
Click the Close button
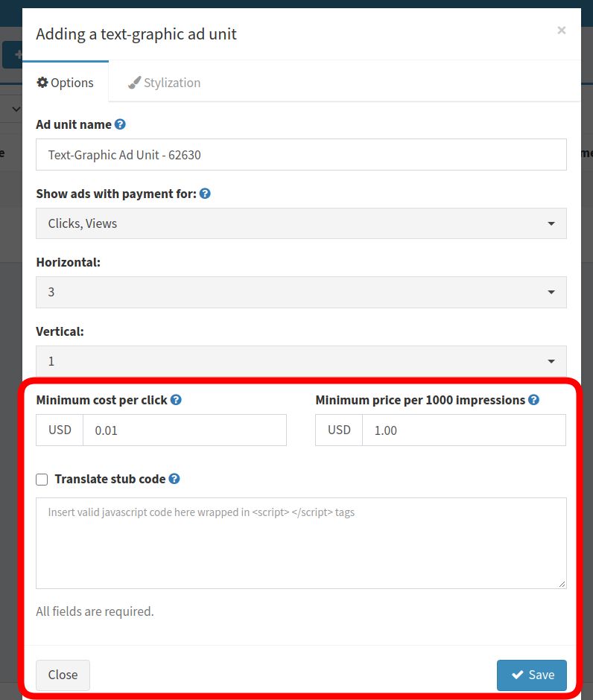coord(63,675)
